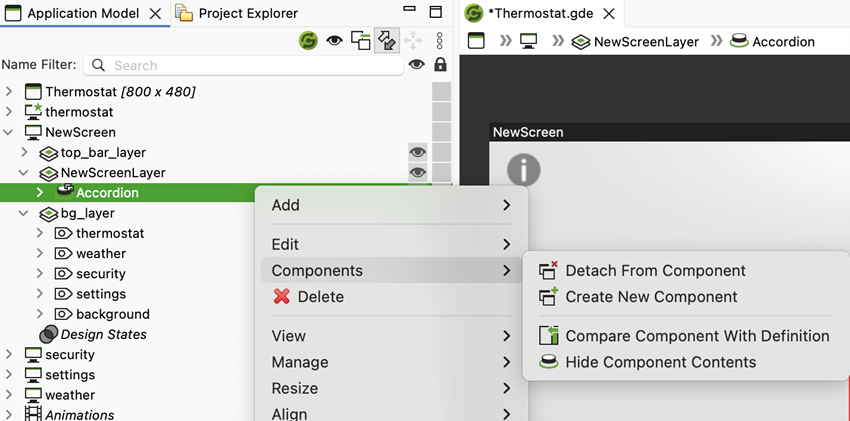850x421 pixels.
Task: Click the collapse-all tree icon in toolbar
Action: [x=360, y=41]
